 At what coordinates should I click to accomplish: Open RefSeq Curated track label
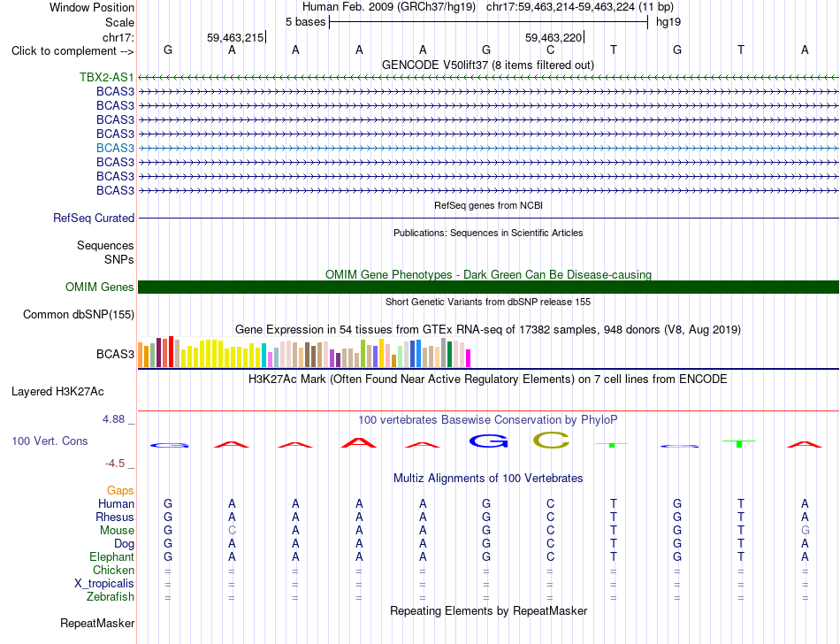[94, 218]
